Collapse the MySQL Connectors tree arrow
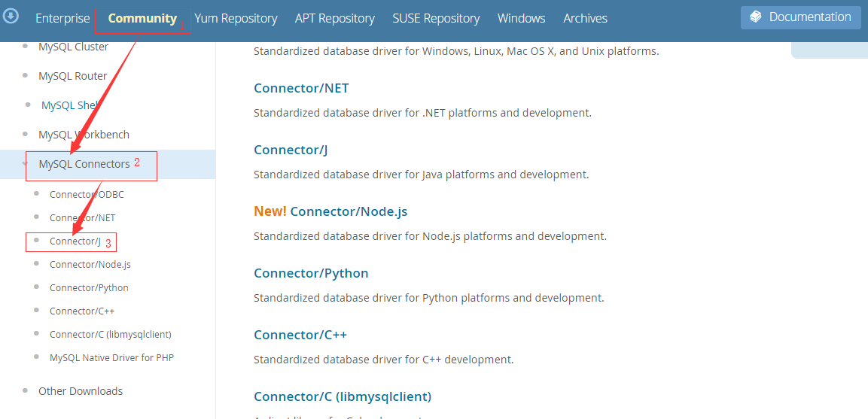 [25, 164]
